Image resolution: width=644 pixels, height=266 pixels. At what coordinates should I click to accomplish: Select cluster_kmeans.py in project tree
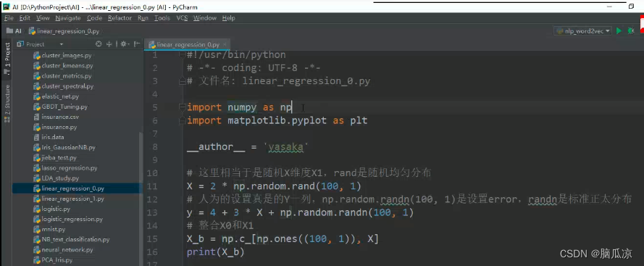[x=63, y=65]
